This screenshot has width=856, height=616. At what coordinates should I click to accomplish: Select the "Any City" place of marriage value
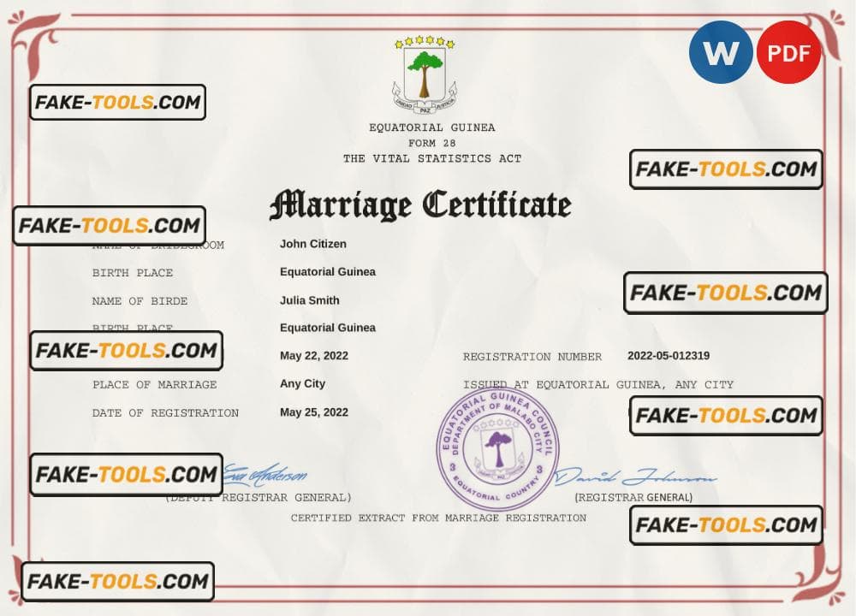303,384
